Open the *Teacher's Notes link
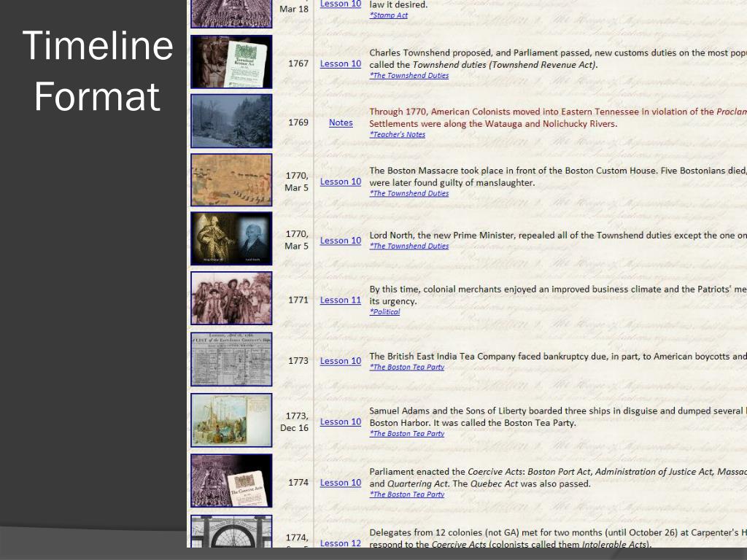747x560 pixels. click(398, 134)
